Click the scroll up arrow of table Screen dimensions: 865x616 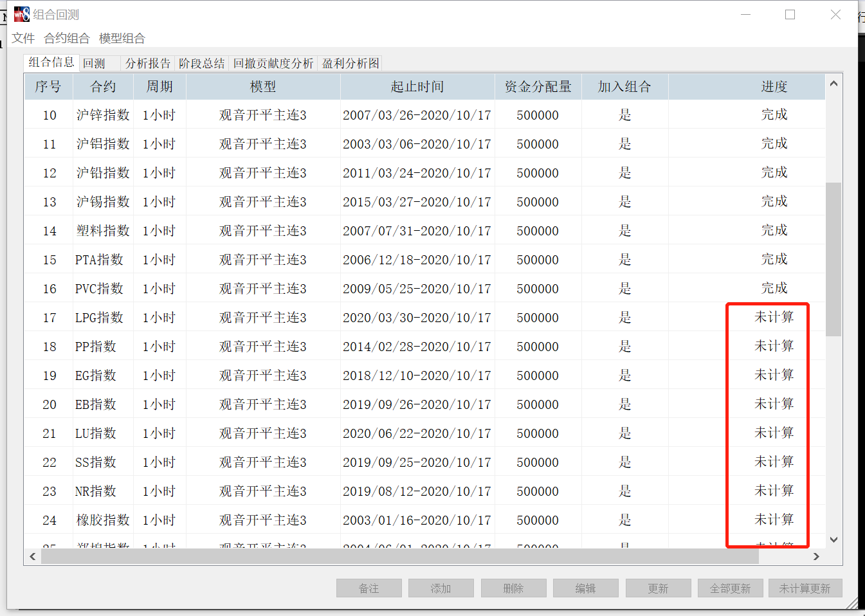833,84
